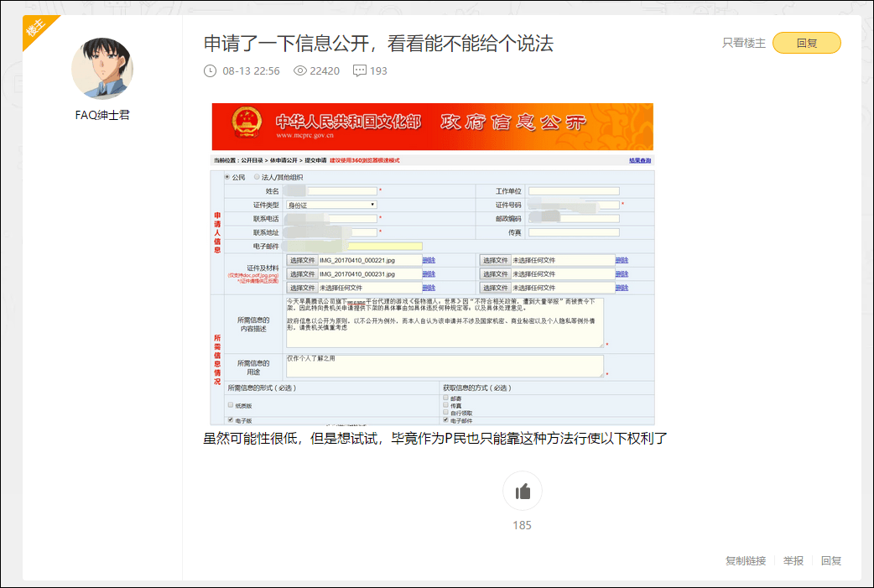This screenshot has width=874, height=588.
Task: Report the post via 举报
Action: [x=793, y=560]
